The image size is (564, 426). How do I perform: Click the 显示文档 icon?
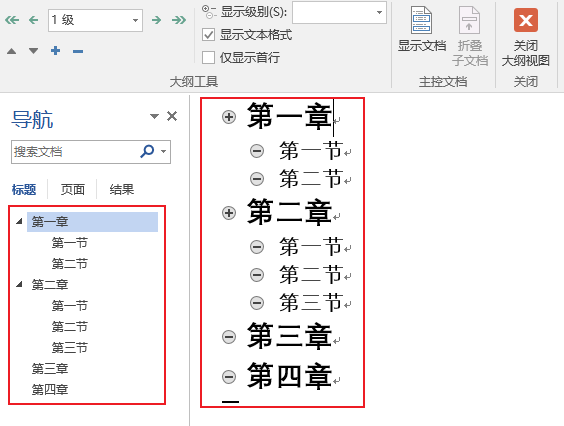pos(422,29)
